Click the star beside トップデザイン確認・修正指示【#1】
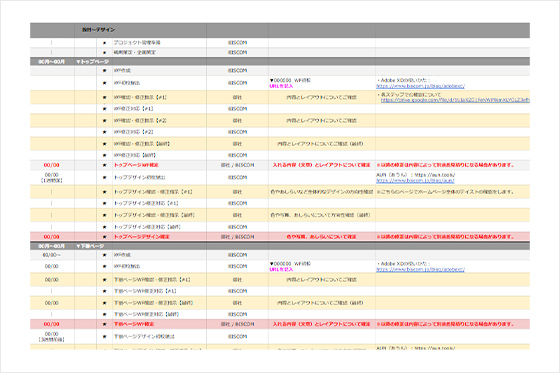The height and width of the screenshot is (373, 560). coord(104,192)
